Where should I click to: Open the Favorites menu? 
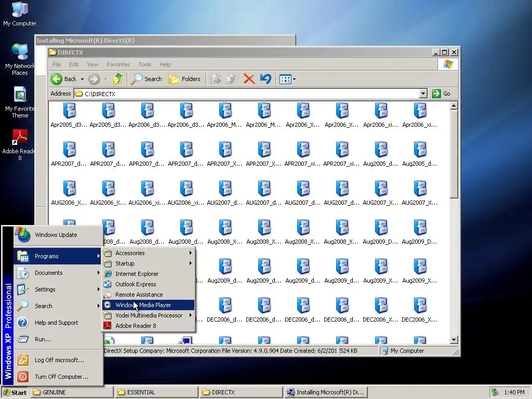click(118, 64)
